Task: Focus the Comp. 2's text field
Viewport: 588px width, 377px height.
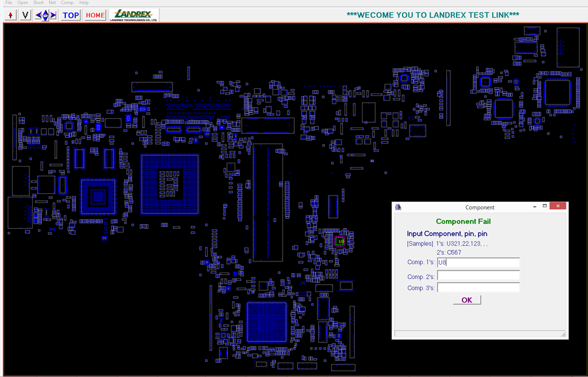Action: [478, 276]
